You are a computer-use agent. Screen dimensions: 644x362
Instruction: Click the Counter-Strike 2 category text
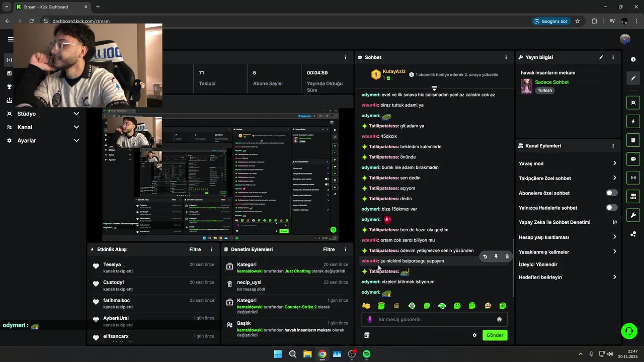point(302,307)
